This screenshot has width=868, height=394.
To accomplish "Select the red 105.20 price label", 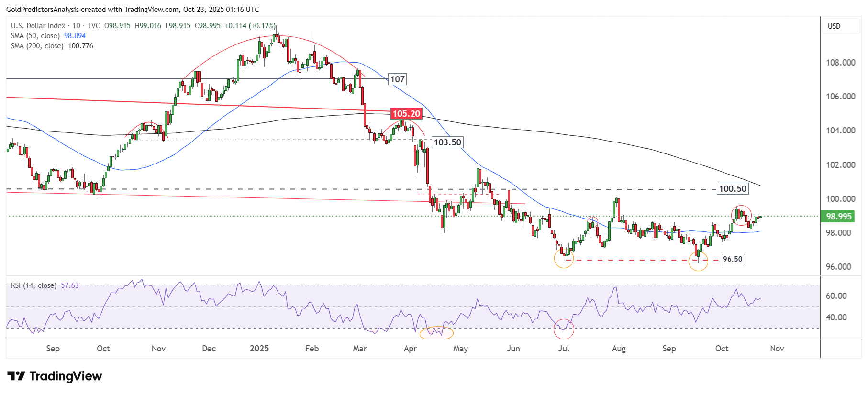I will click(x=406, y=114).
